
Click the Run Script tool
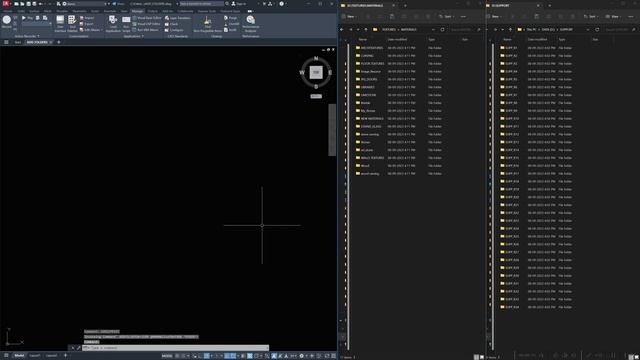126,24
